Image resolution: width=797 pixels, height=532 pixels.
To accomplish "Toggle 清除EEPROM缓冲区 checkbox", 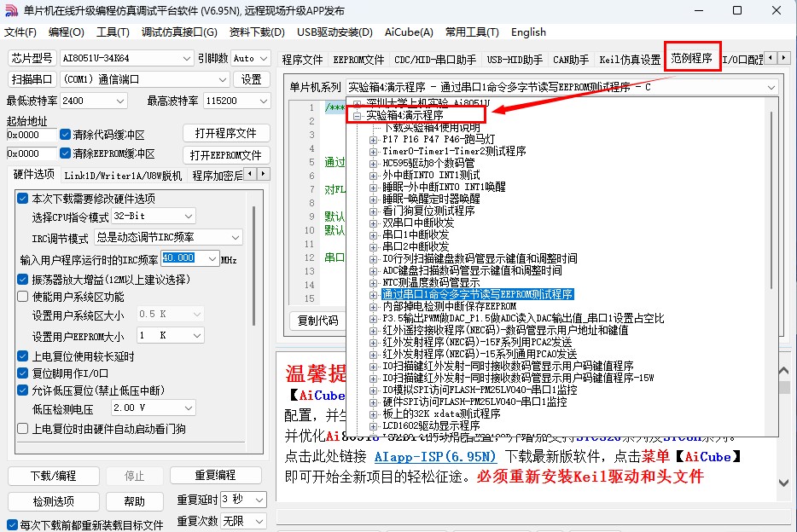I will point(65,153).
